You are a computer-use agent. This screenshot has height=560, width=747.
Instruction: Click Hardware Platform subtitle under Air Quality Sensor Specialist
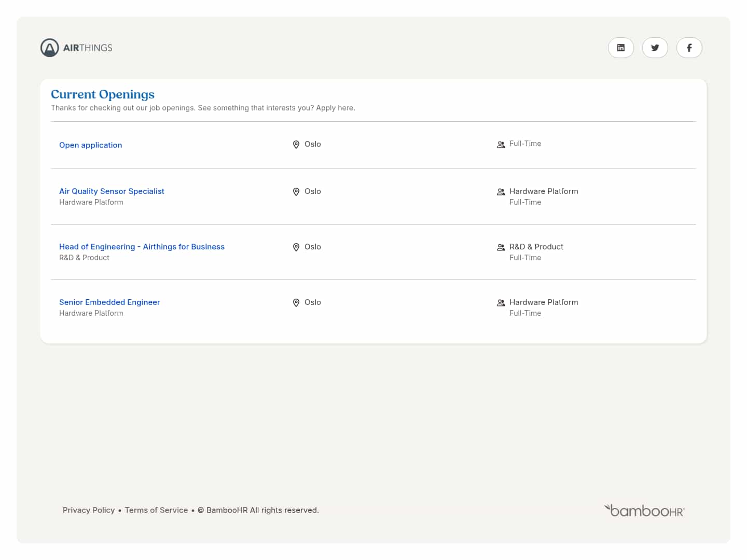(91, 202)
